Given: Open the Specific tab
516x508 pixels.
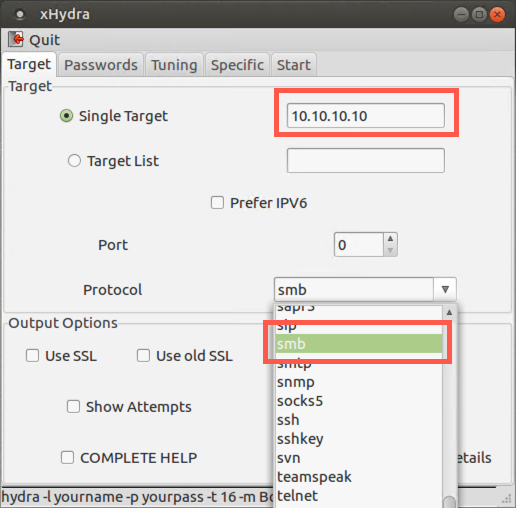Looking at the screenshot, I should pyautogui.click(x=237, y=65).
